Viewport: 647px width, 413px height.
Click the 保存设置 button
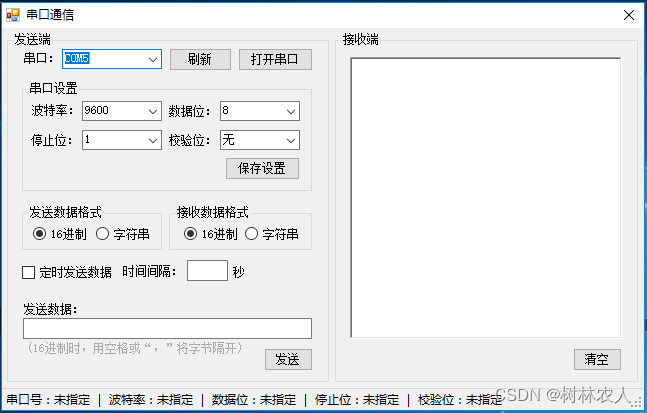point(262,168)
